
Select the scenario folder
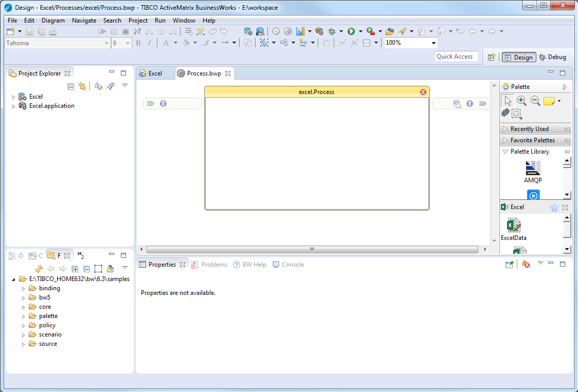pyautogui.click(x=50, y=334)
